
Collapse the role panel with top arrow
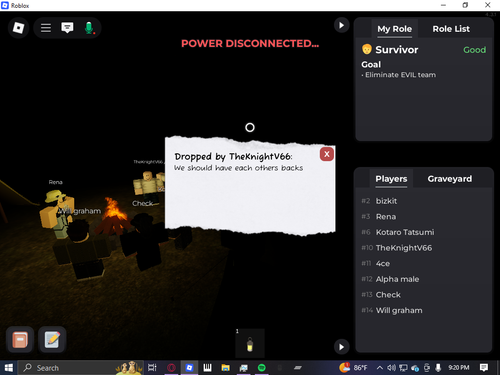pyautogui.click(x=341, y=25)
